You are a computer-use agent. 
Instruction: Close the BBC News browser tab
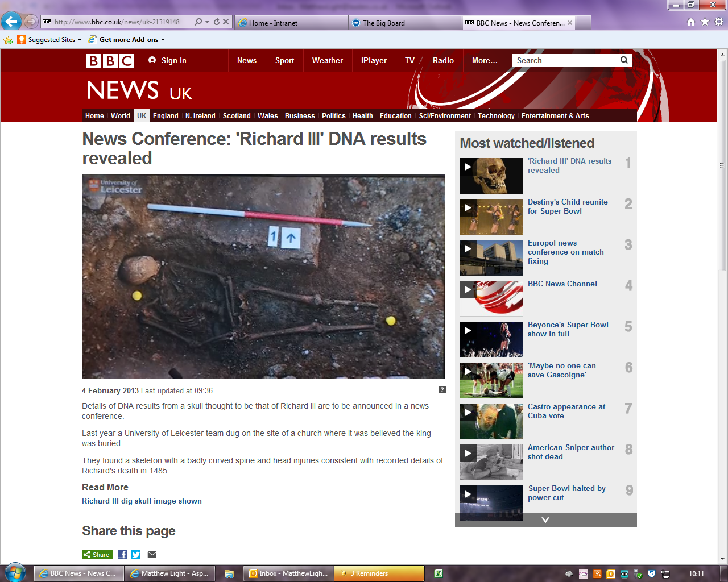click(570, 23)
